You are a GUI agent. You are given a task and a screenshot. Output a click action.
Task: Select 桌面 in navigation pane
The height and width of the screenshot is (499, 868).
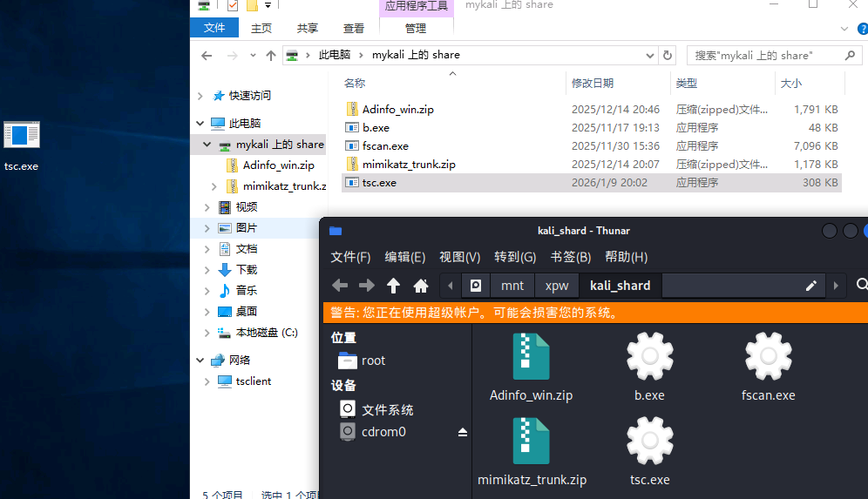[247, 312]
